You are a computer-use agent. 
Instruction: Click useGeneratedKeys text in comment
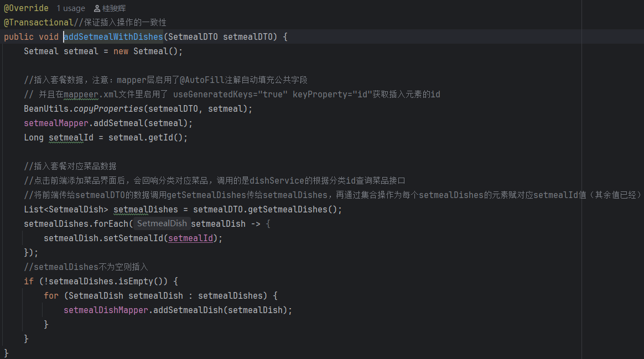tap(213, 95)
